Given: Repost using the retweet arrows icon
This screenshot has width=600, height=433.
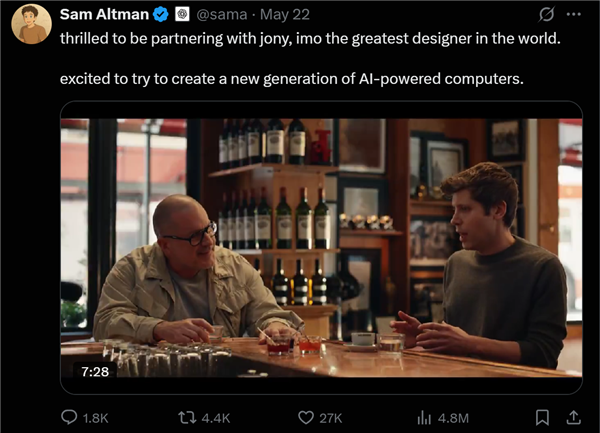Looking at the screenshot, I should [184, 417].
